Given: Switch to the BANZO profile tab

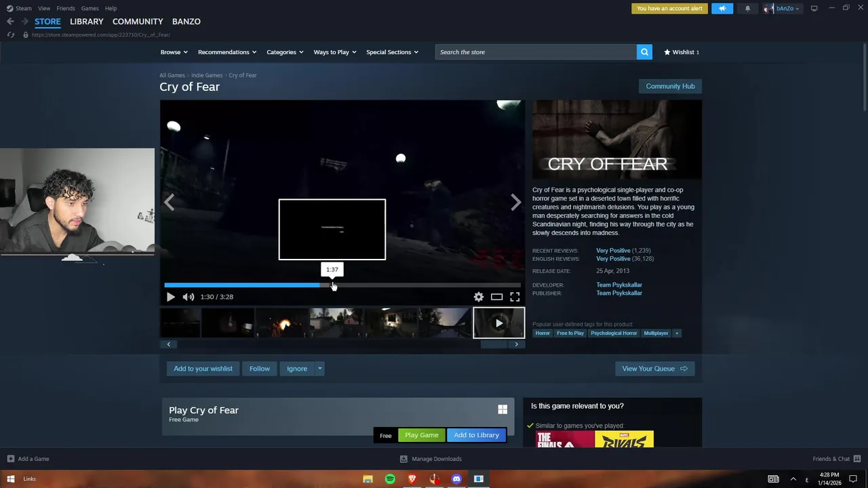Looking at the screenshot, I should [x=186, y=22].
